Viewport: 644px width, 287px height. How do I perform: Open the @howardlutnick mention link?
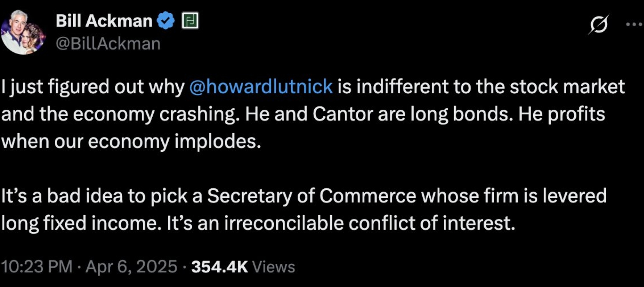coord(261,86)
